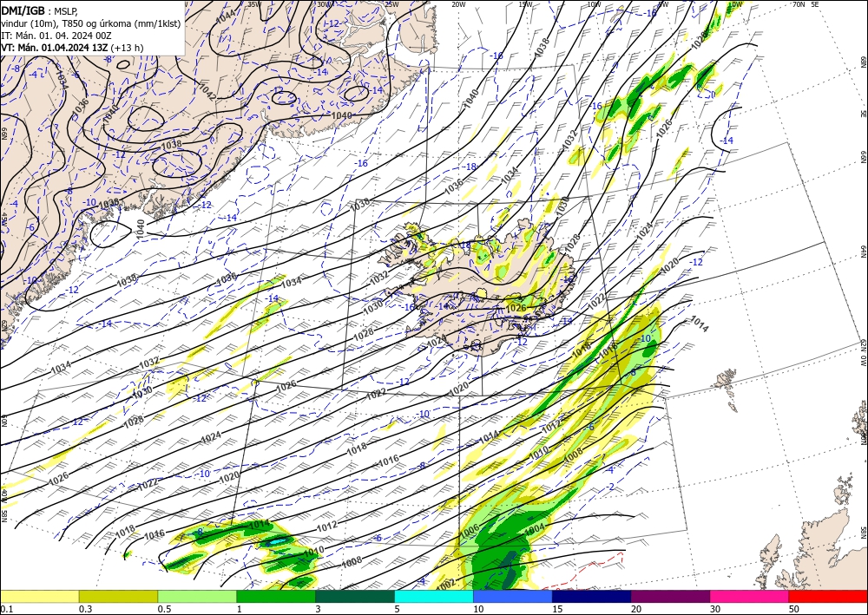This screenshot has width=868, height=615.
Task: Click the 0.3 legend value label
Action: point(85,609)
